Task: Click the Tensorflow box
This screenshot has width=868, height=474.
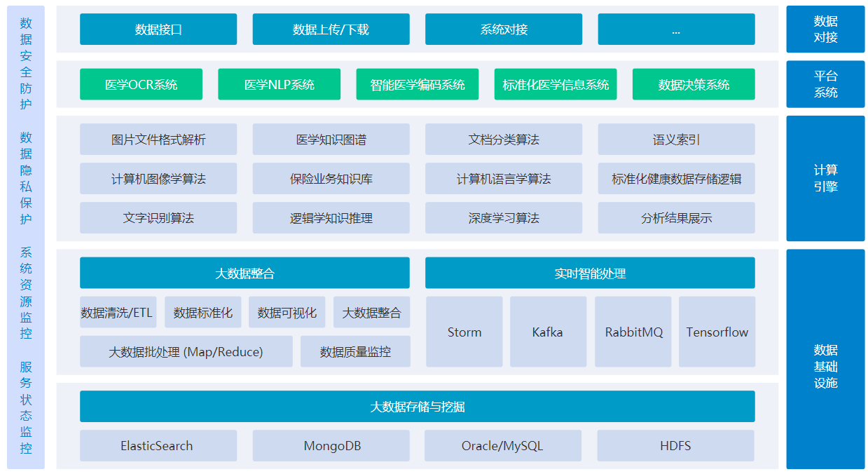Action: coord(717,332)
